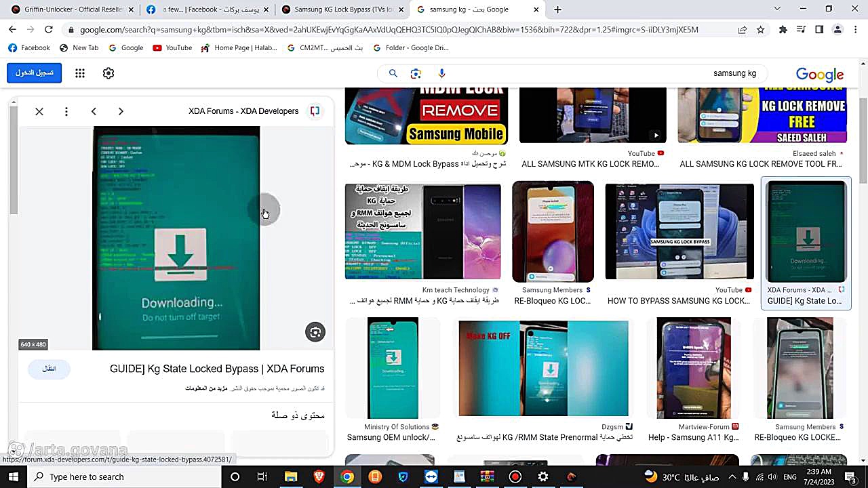The width and height of the screenshot is (868, 488).
Task: Open Google quick settings gear
Action: 108,73
